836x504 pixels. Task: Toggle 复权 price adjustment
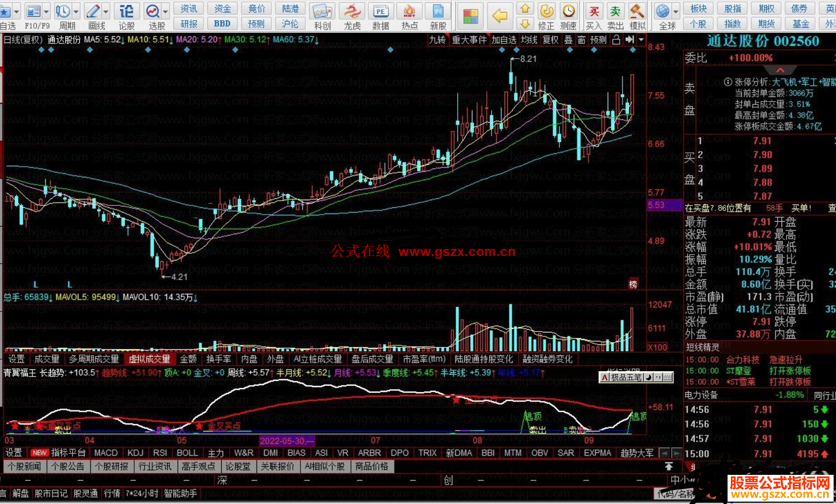click(550, 40)
